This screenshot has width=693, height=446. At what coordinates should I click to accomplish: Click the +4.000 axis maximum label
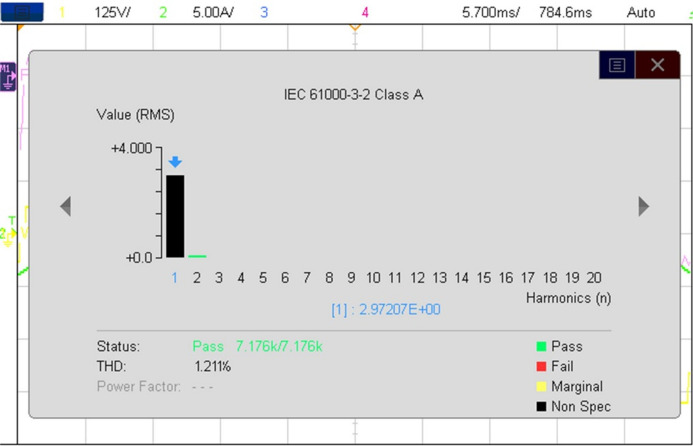132,148
